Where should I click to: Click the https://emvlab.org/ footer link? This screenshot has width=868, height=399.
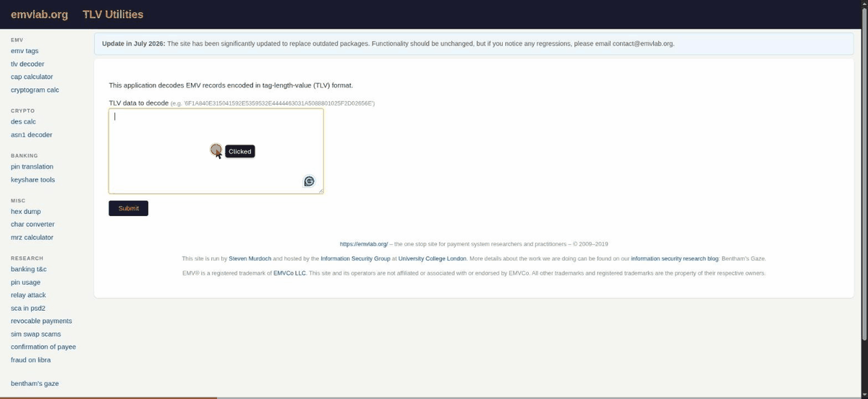[364, 244]
